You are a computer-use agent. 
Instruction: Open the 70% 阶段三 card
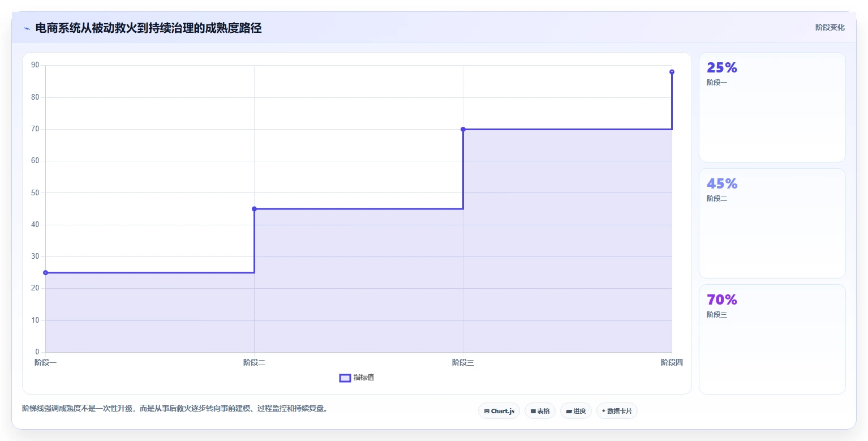coord(772,339)
